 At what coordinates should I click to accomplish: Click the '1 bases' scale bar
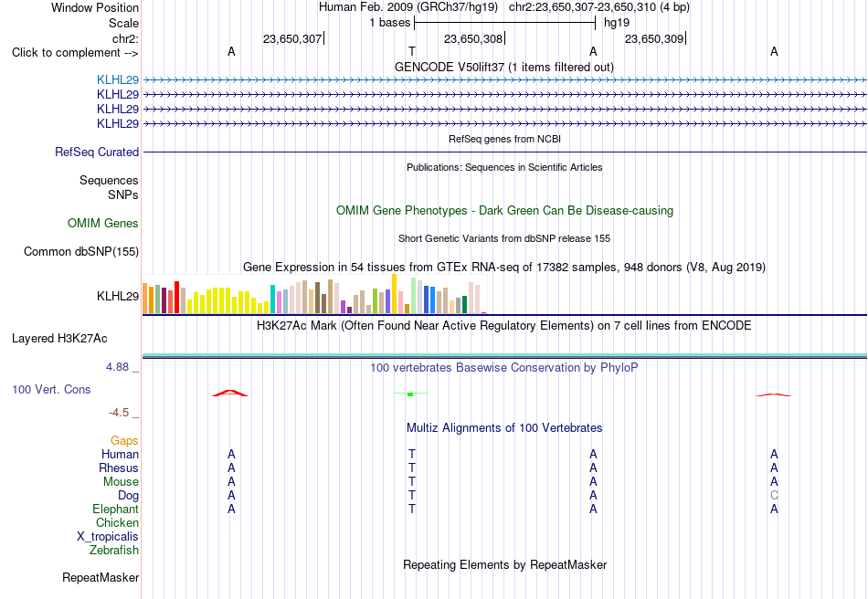click(504, 23)
